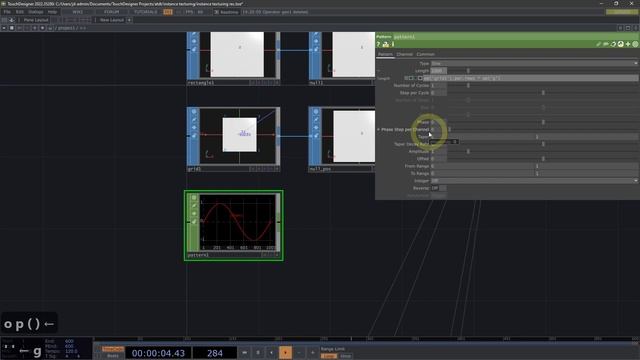Click the Length expression field

pyautogui.click(x=531, y=78)
